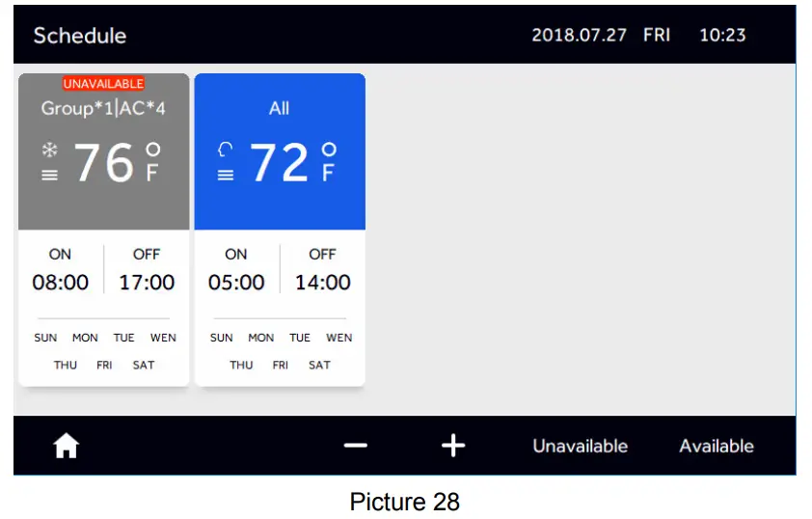
Task: Click the snowflake cooling mode icon
Action: 49,150
